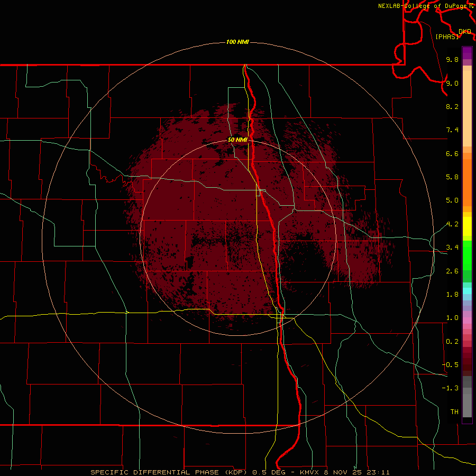Pick the gray color bar segment beside TH
Viewport: 476px width, 476px height.
(467, 406)
